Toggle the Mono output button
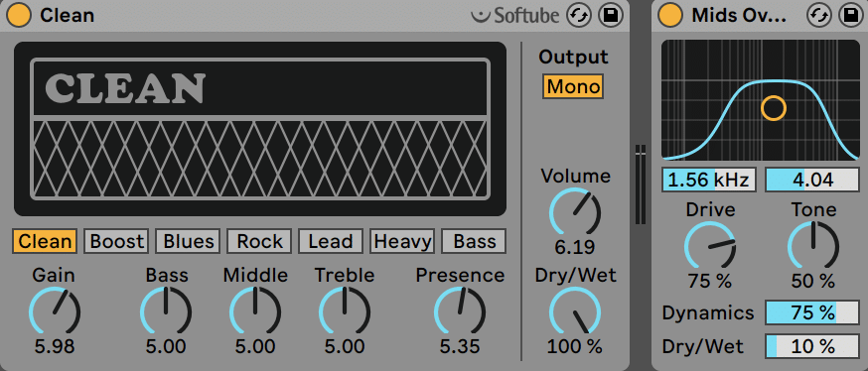Viewport: 868px width, 371px height. [x=573, y=87]
